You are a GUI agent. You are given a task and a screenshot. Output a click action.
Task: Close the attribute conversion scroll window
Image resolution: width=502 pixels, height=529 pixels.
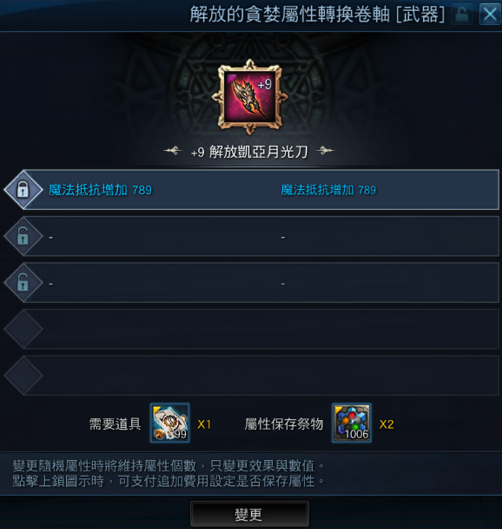(490, 14)
